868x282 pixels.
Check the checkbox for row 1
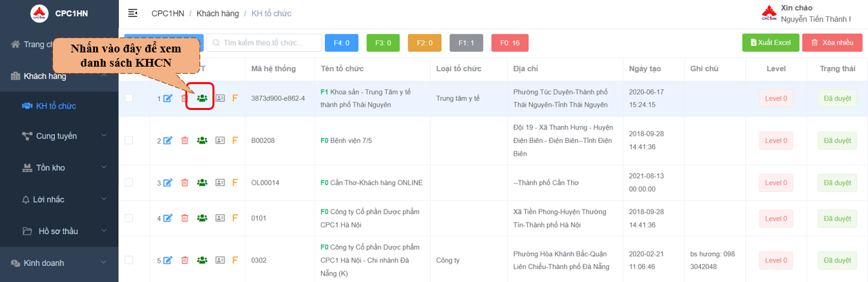point(129,98)
